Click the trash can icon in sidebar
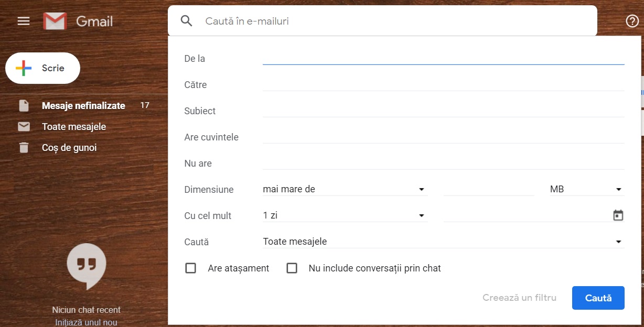 [24, 148]
